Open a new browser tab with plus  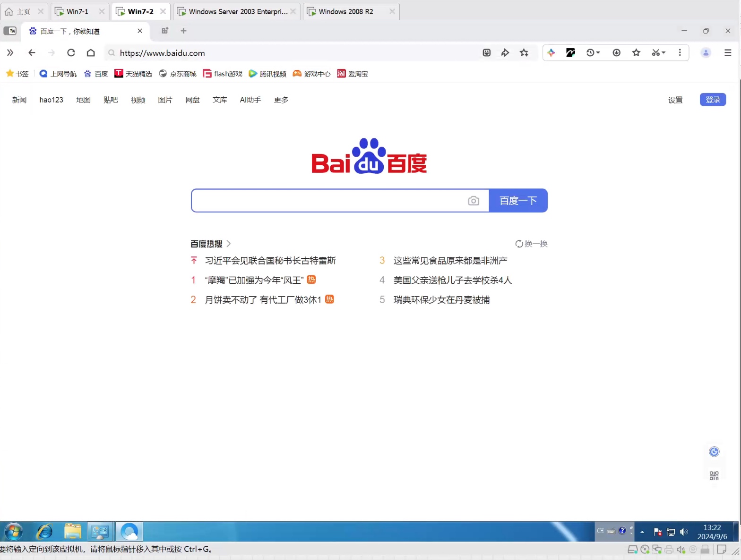(x=184, y=31)
